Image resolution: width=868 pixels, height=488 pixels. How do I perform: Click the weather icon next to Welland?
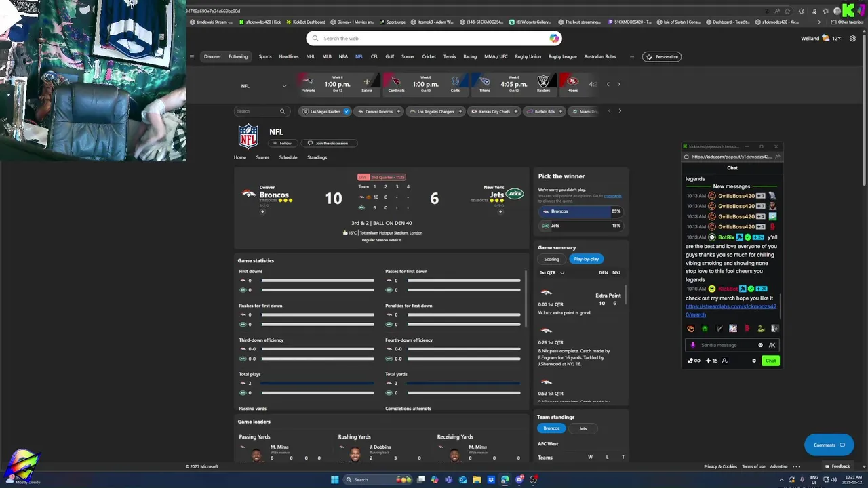(x=825, y=39)
